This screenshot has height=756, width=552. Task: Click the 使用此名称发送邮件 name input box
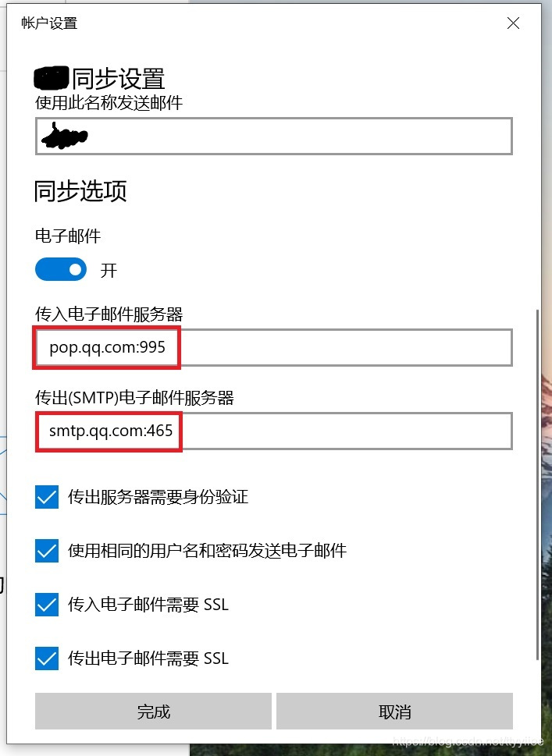click(273, 136)
